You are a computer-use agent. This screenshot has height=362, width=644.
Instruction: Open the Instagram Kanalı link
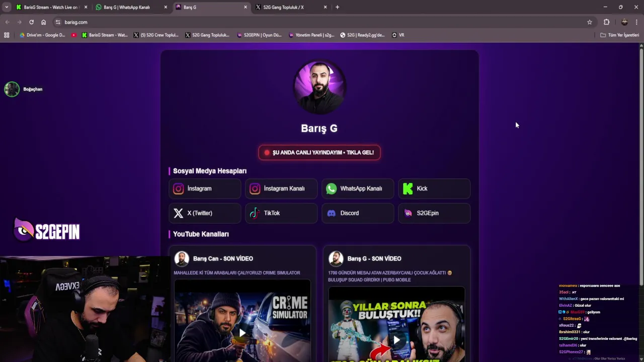pos(281,189)
